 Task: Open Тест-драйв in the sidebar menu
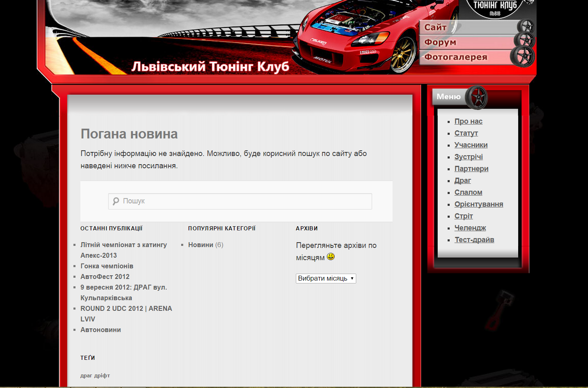coord(474,240)
